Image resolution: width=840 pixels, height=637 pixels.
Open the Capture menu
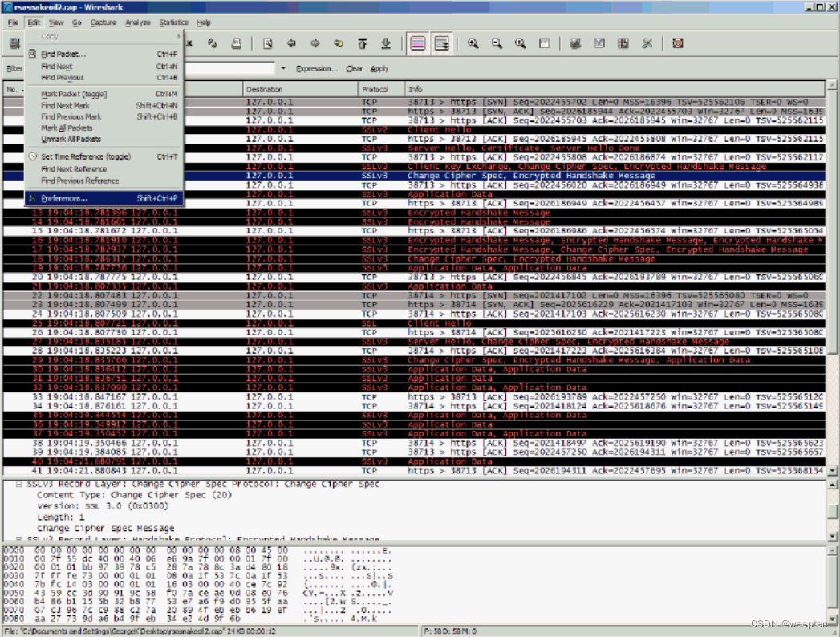pyautogui.click(x=103, y=22)
